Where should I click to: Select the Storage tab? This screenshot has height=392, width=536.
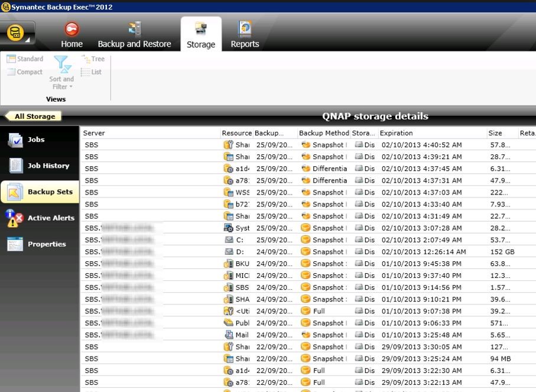pyautogui.click(x=201, y=35)
